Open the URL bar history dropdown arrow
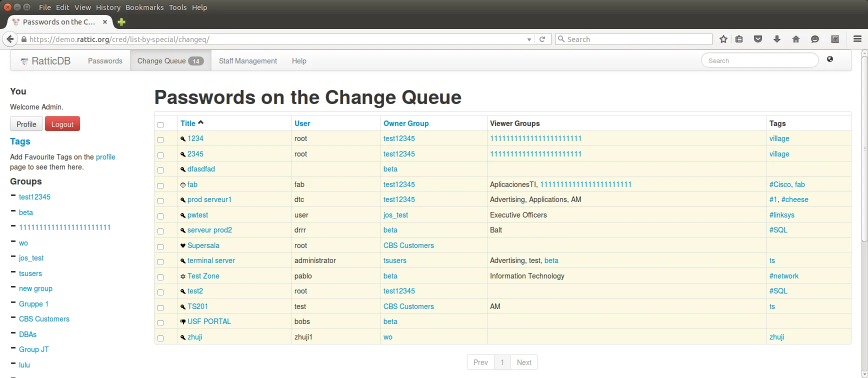This screenshot has width=868, height=378. [529, 39]
